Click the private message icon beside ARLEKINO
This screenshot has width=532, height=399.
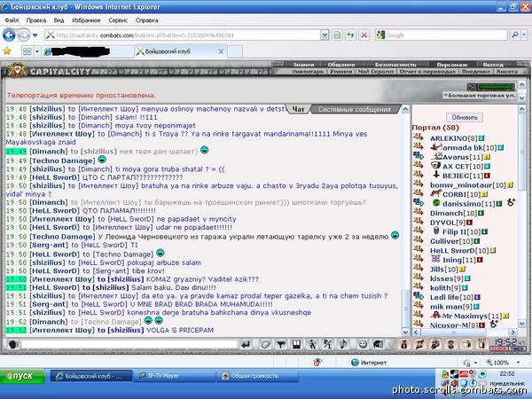(x=419, y=137)
